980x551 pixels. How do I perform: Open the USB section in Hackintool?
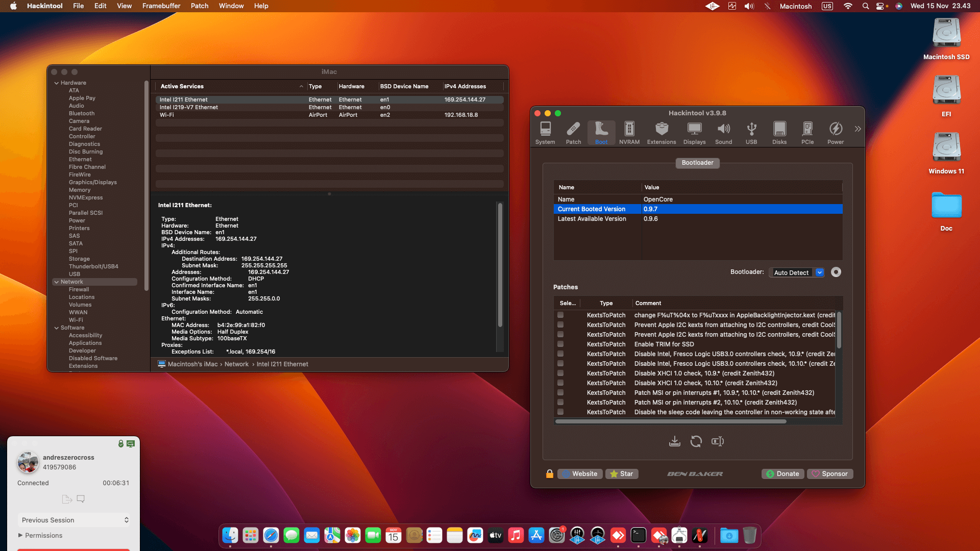point(751,133)
